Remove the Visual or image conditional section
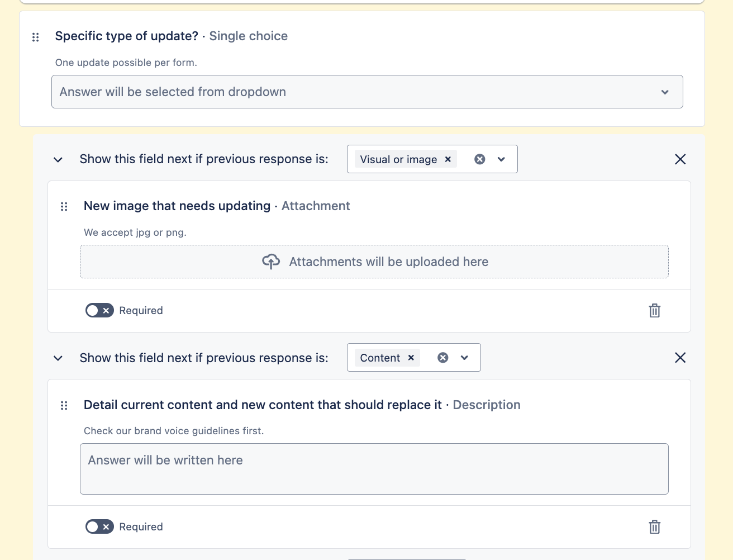Screen dimensions: 733x560 (x=680, y=159)
